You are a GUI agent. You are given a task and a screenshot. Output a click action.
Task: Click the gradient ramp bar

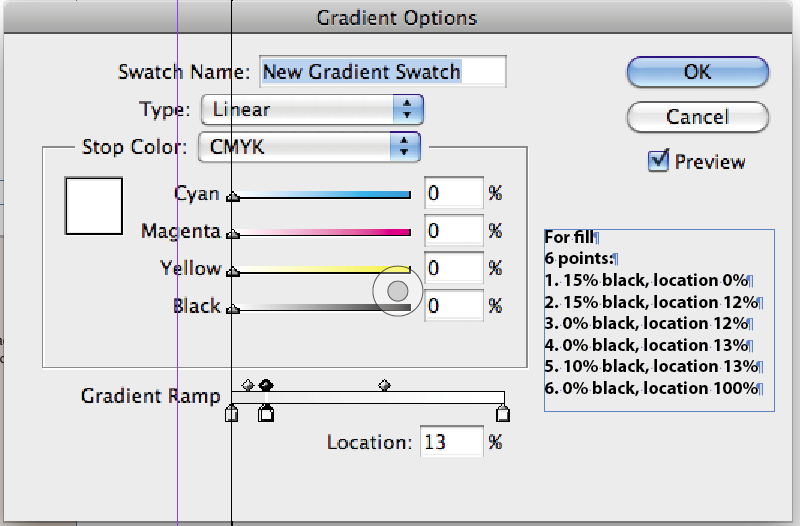[x=368, y=397]
